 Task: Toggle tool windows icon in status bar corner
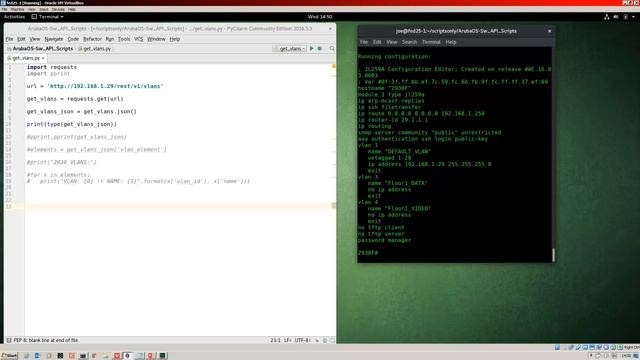coord(9,340)
